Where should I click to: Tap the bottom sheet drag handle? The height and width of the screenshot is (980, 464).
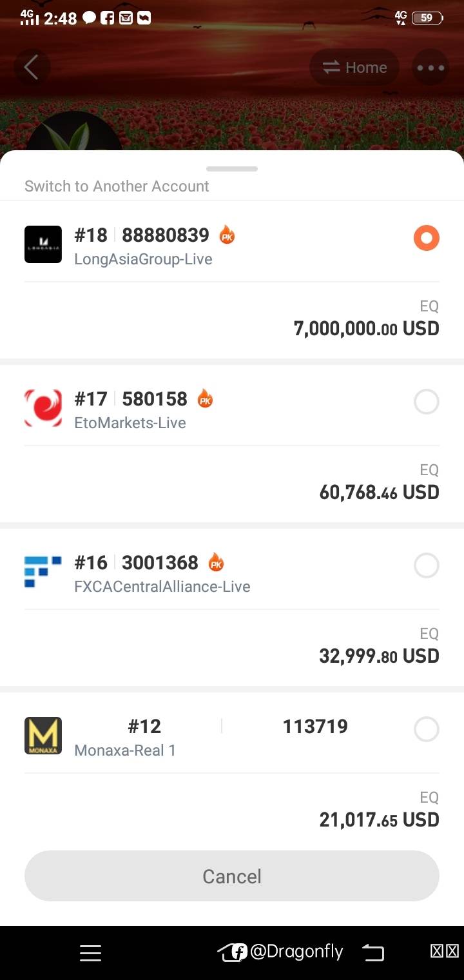coord(232,169)
